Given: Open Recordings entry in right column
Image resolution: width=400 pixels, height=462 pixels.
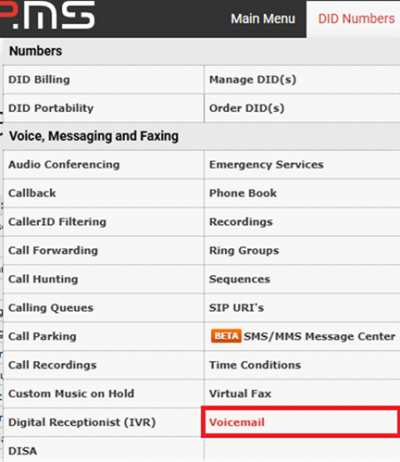Looking at the screenshot, I should pos(241,222).
